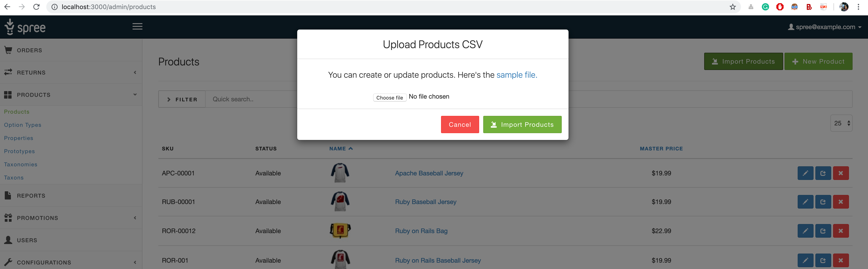The width and height of the screenshot is (868, 269).
Task: Click the Cancel button
Action: pyautogui.click(x=460, y=124)
